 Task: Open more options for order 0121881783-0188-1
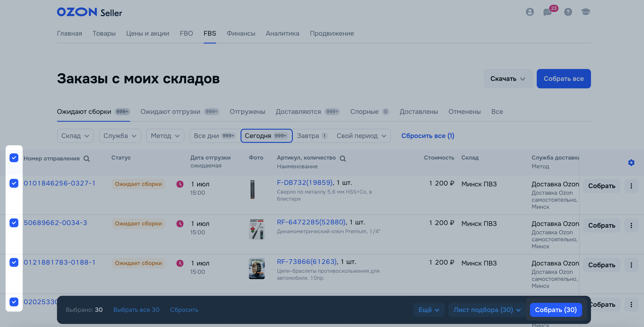[x=631, y=265]
